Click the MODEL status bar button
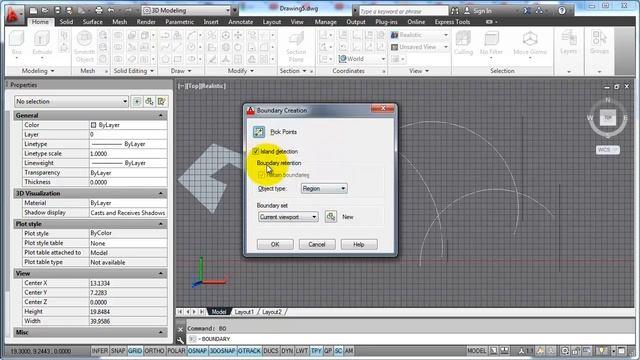Viewport: 640px width, 360px height. (x=477, y=351)
